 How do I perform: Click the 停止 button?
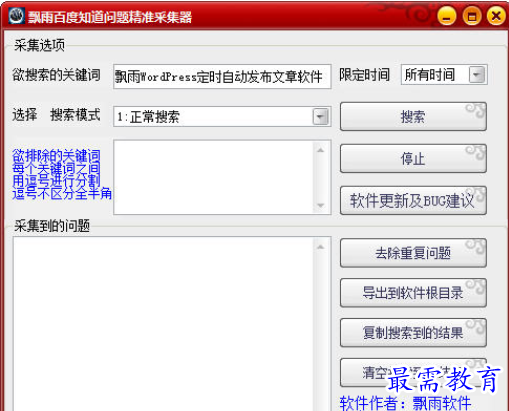pos(413,159)
